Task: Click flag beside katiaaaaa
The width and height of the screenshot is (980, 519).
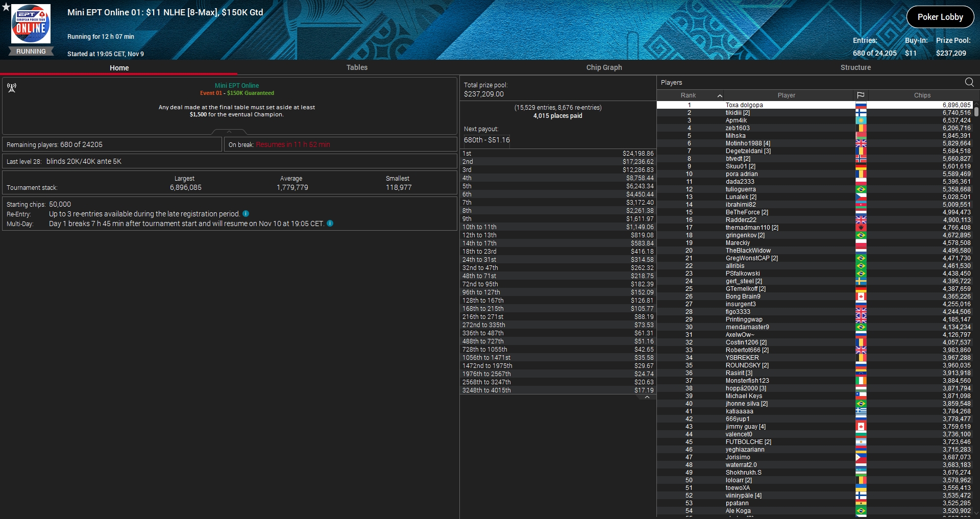Action: pos(861,411)
